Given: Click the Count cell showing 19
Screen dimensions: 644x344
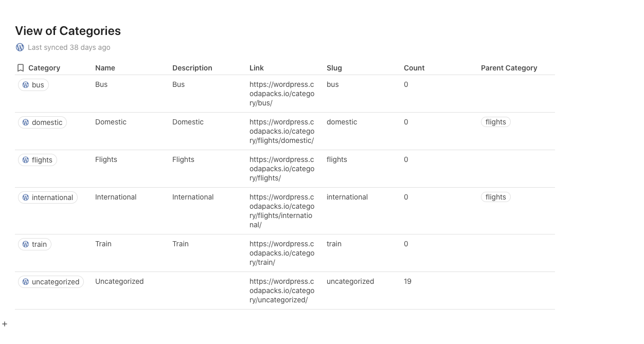Looking at the screenshot, I should point(407,281).
